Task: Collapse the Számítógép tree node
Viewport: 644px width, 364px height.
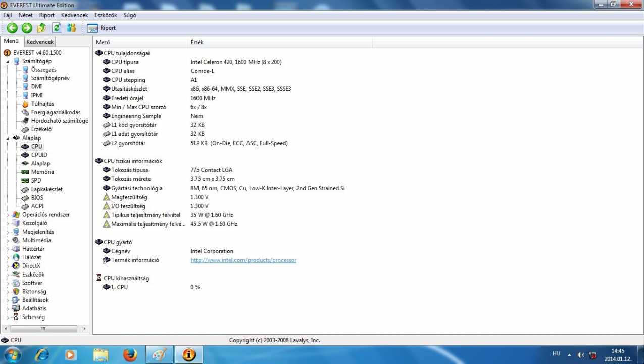Action: [x=8, y=61]
